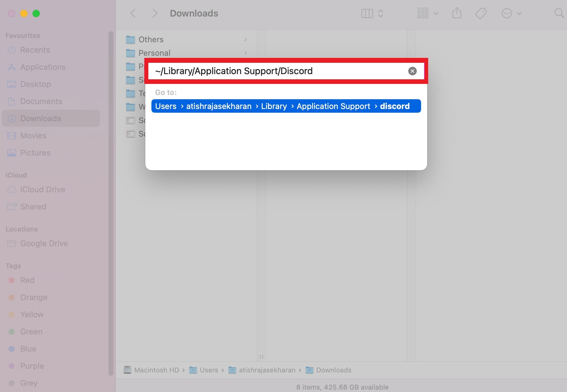Open Google Drive under Locations
Screen dimensions: 567x392
pyautogui.click(x=44, y=243)
